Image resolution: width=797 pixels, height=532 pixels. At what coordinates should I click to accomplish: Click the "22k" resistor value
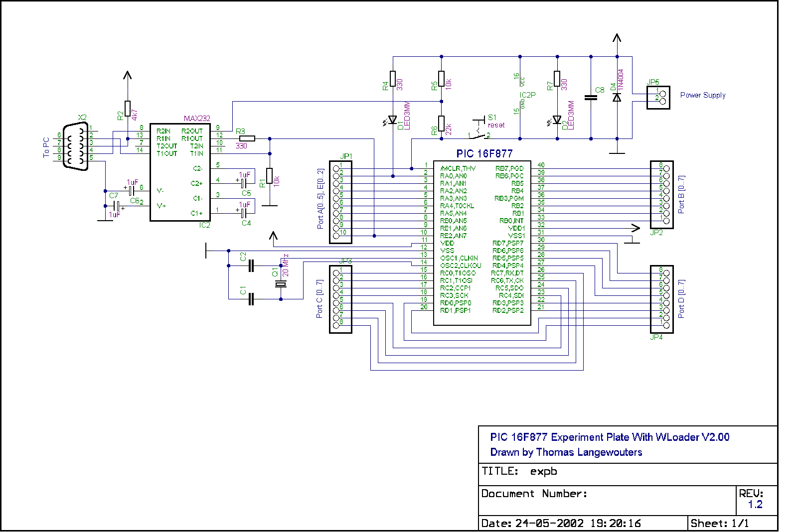pos(448,130)
